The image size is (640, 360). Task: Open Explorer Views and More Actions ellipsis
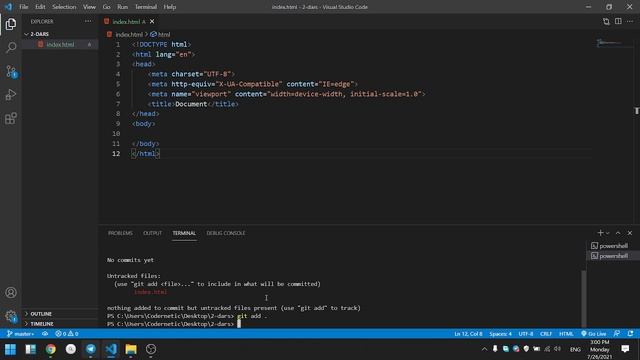[x=88, y=21]
